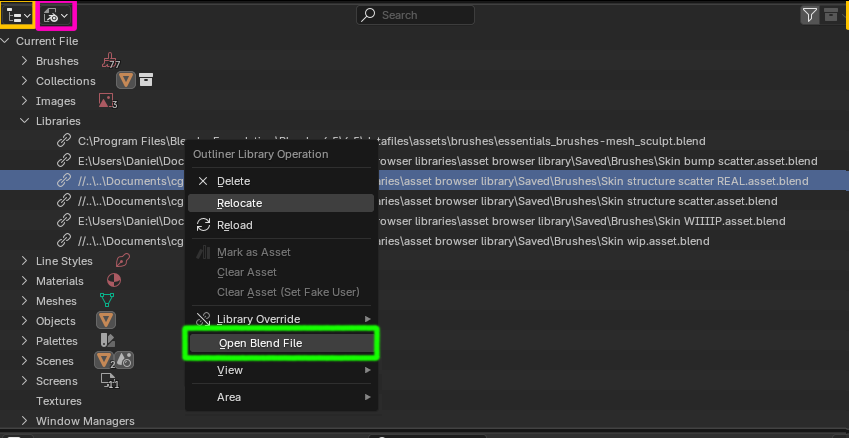Click link icon of Skin WIIIIP row
Image resolution: width=849 pixels, height=438 pixels.
(x=64, y=221)
